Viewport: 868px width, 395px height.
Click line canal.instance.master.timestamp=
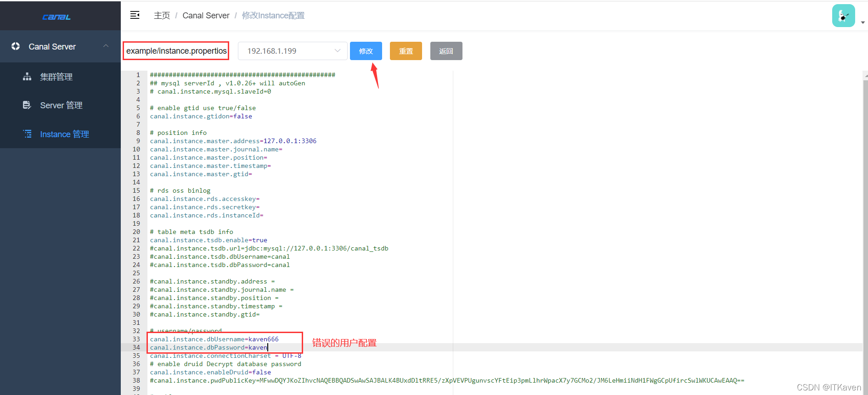(x=210, y=166)
